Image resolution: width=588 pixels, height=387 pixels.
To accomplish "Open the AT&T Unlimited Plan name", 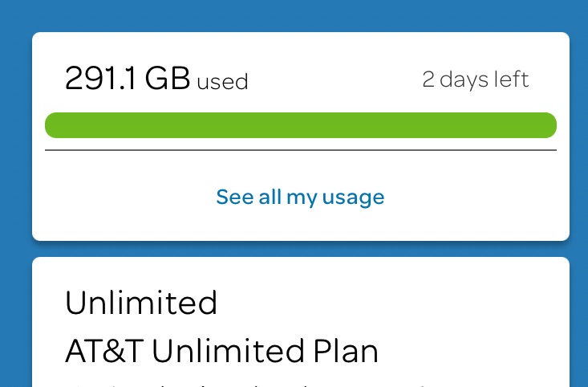I will [x=221, y=351].
